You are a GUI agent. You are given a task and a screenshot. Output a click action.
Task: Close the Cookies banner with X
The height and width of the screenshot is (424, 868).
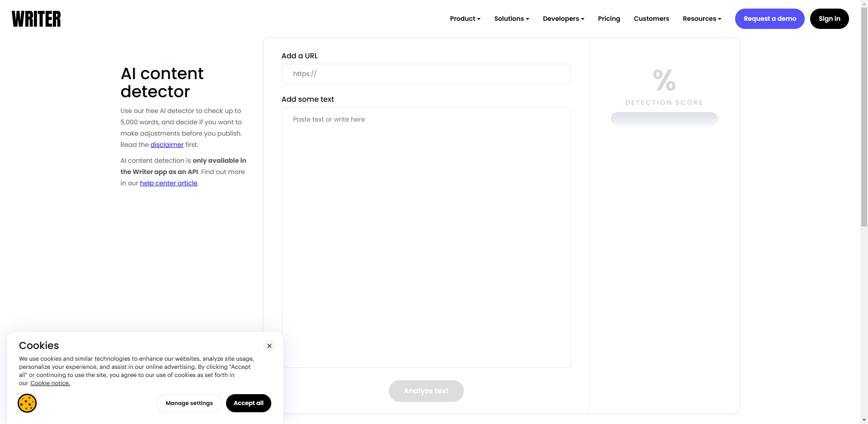pyautogui.click(x=269, y=346)
